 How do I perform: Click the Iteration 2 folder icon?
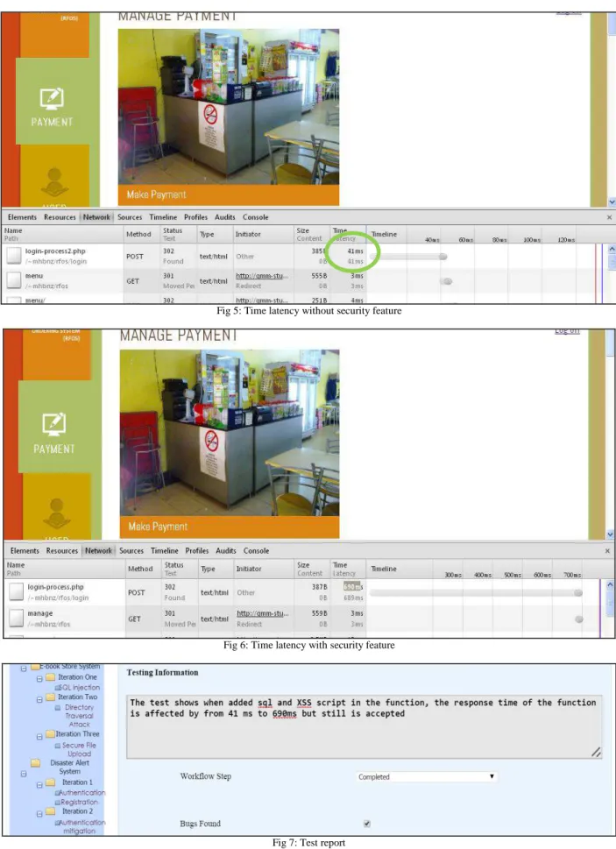click(x=50, y=811)
